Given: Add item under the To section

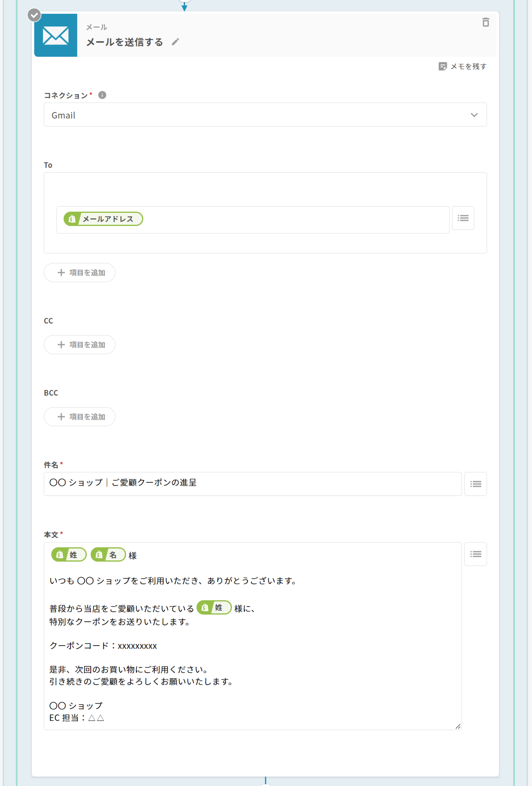Looking at the screenshot, I should (79, 273).
